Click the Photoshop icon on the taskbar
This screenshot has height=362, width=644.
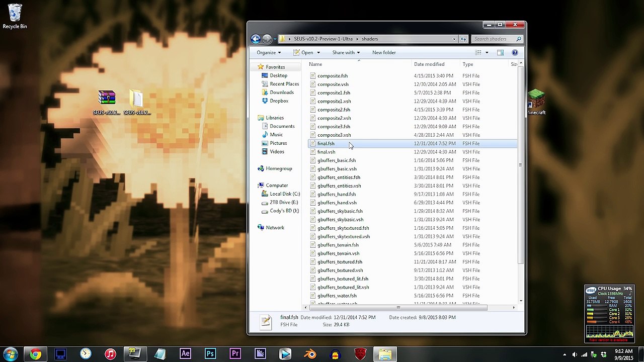(210, 354)
